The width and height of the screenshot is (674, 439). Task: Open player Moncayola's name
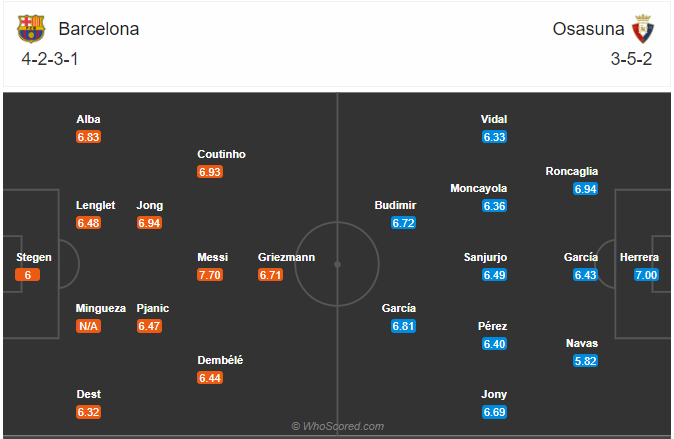tap(479, 188)
